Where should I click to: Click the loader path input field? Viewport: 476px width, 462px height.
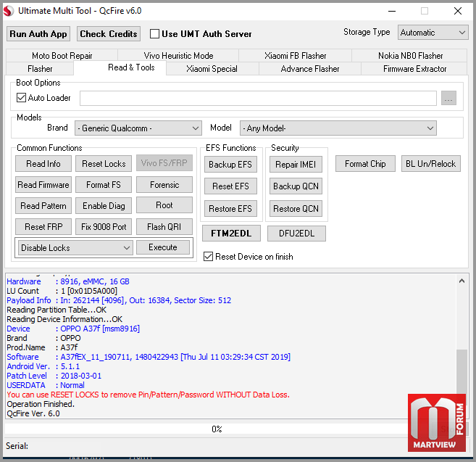(258, 98)
